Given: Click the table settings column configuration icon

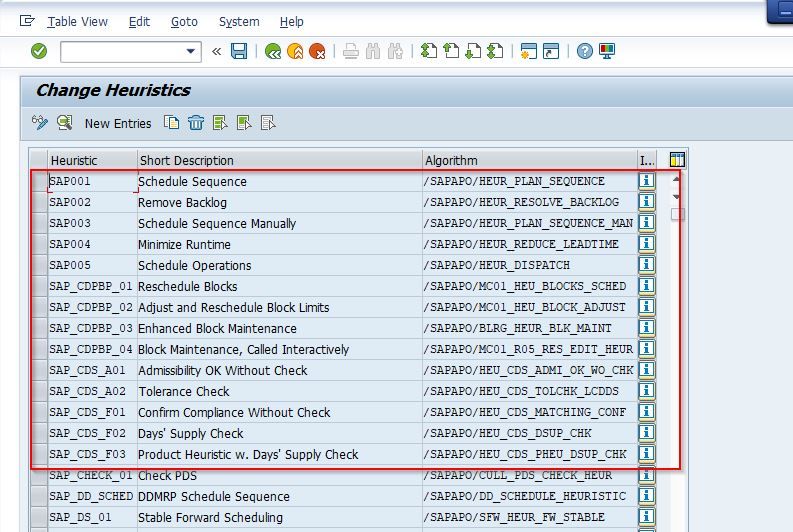Looking at the screenshot, I should click(677, 159).
